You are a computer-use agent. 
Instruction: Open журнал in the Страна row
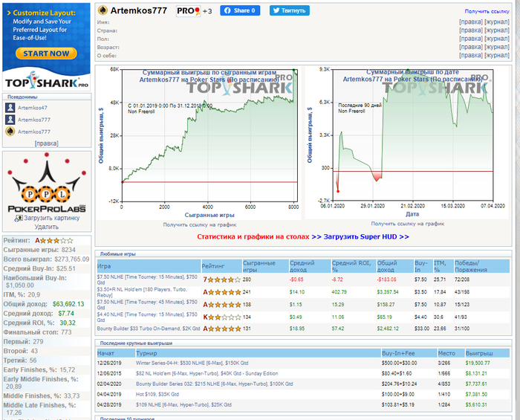[x=497, y=30]
